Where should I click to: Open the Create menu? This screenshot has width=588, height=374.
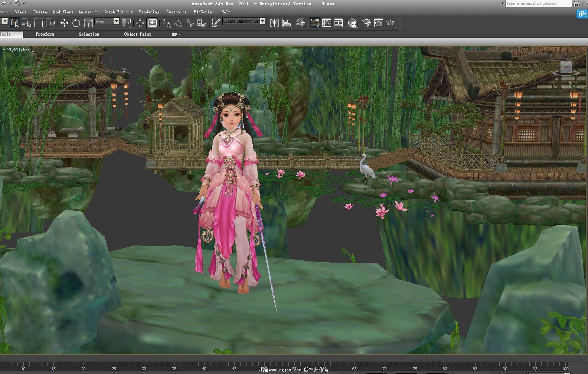click(x=40, y=12)
